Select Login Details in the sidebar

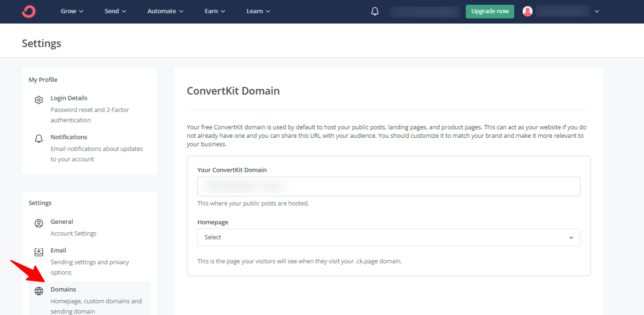point(69,98)
